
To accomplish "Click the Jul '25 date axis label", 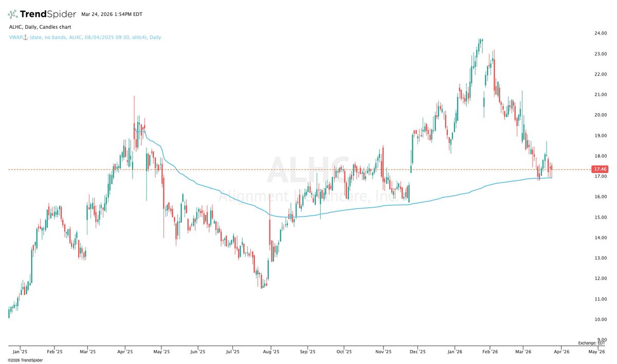I will (x=233, y=352).
